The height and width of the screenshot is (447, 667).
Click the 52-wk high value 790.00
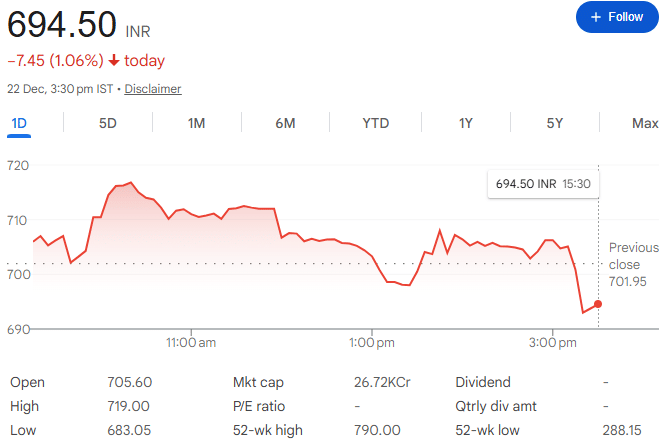click(x=377, y=430)
